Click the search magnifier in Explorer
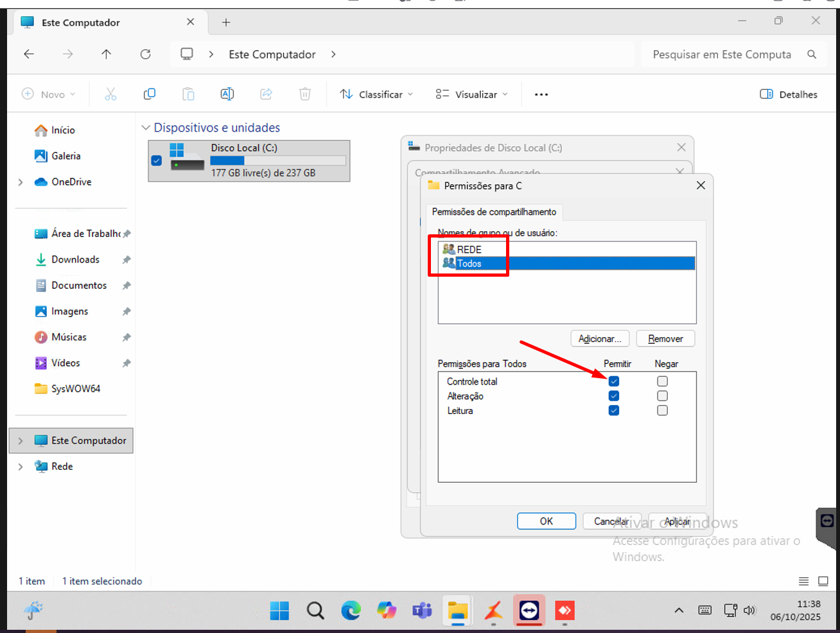 coord(812,55)
